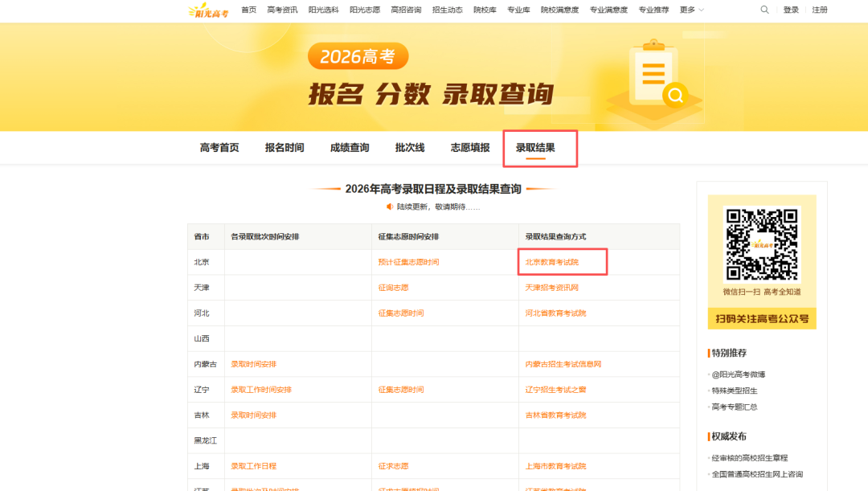Switch to the 成绩查询 tab
The width and height of the screenshot is (868, 491).
point(350,148)
